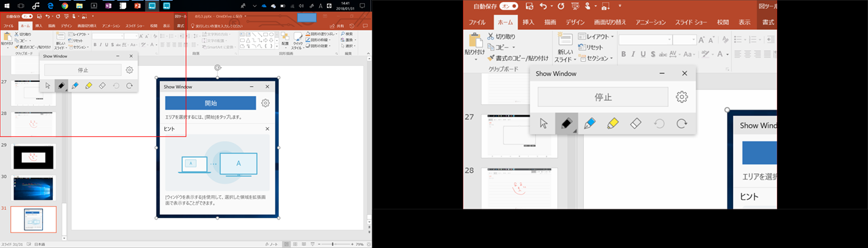The height and width of the screenshot is (248, 868).
Task: Choose the yellow highlighter in enlarged Show Window
Action: click(x=613, y=123)
